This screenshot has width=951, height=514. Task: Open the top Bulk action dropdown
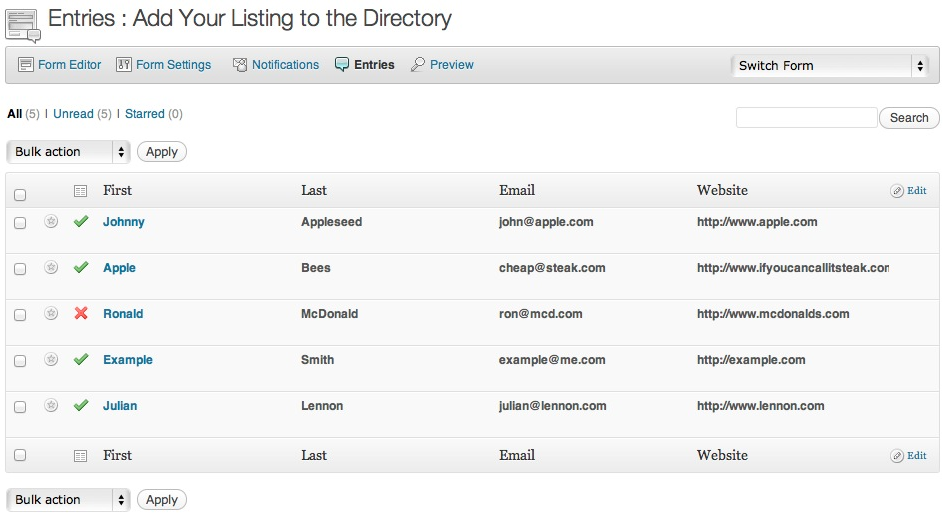point(68,152)
